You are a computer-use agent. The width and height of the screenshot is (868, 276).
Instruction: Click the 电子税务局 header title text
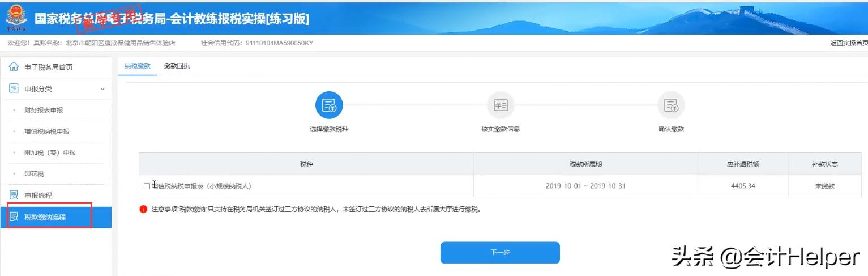click(172, 18)
